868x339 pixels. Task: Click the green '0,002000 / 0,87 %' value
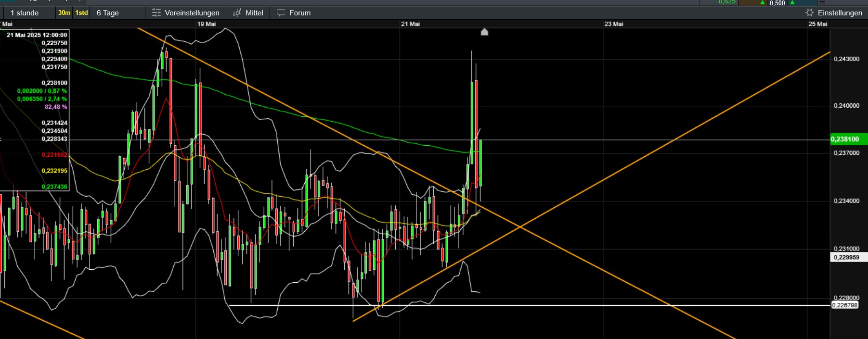[42, 91]
